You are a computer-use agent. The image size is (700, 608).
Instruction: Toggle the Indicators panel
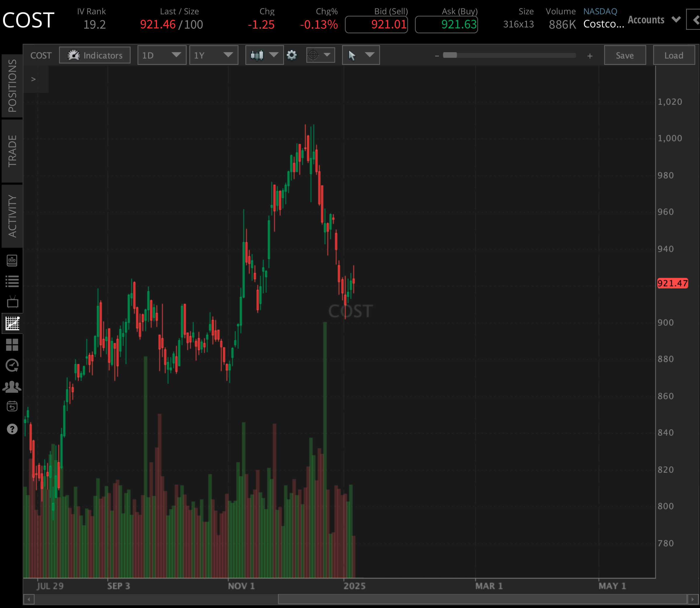95,55
